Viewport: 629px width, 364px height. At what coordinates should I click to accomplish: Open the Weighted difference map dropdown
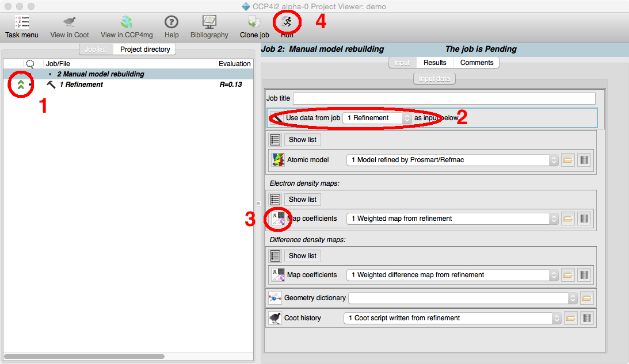tap(452, 275)
